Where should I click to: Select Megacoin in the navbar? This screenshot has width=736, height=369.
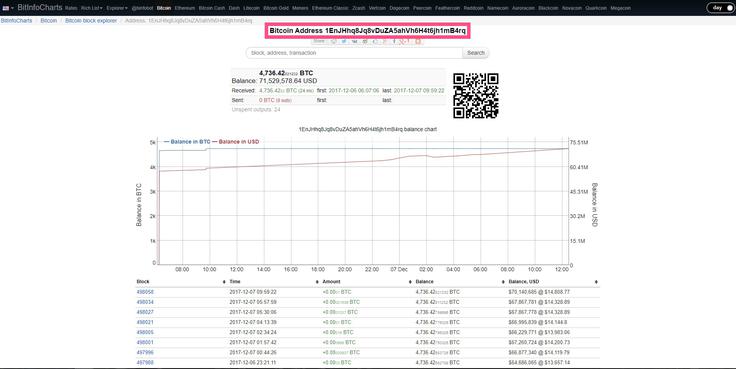[621, 8]
